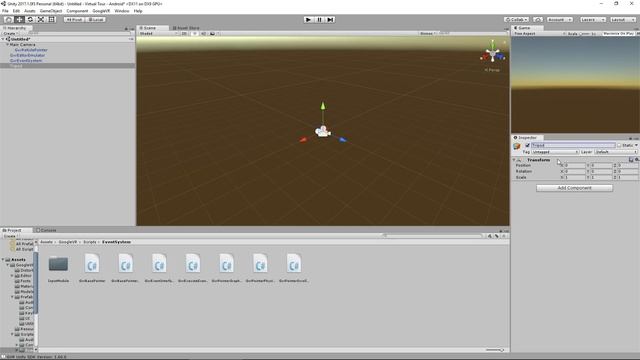Start Play mode with the Play button
Image resolution: width=640 pixels, height=360 pixels.
click(309, 20)
